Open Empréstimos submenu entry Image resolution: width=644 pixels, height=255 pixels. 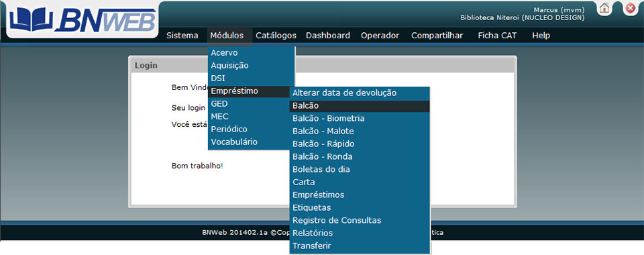[x=360, y=195]
